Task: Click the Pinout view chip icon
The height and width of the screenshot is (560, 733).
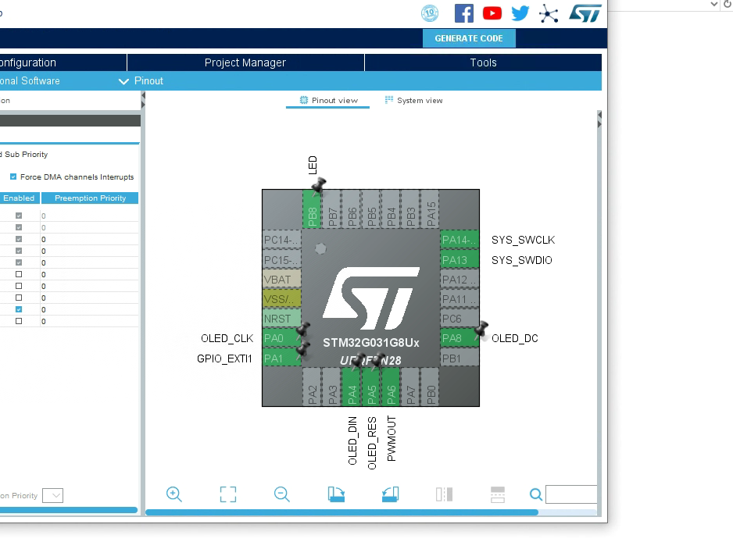Action: pyautogui.click(x=304, y=100)
